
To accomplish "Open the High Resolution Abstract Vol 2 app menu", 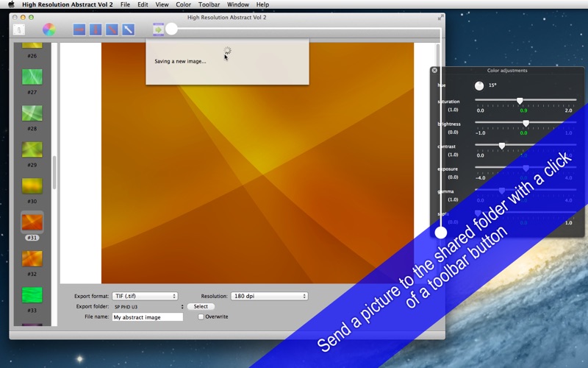I will pos(68,4).
